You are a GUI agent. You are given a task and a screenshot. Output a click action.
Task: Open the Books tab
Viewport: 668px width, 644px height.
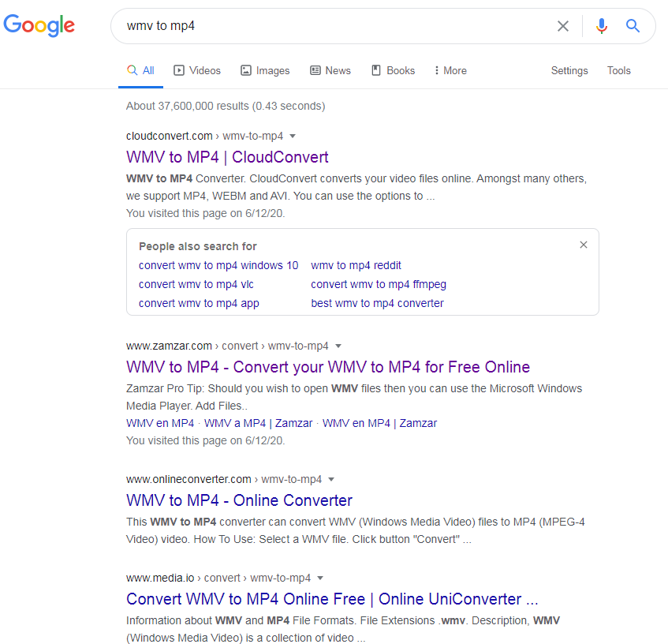tap(394, 71)
